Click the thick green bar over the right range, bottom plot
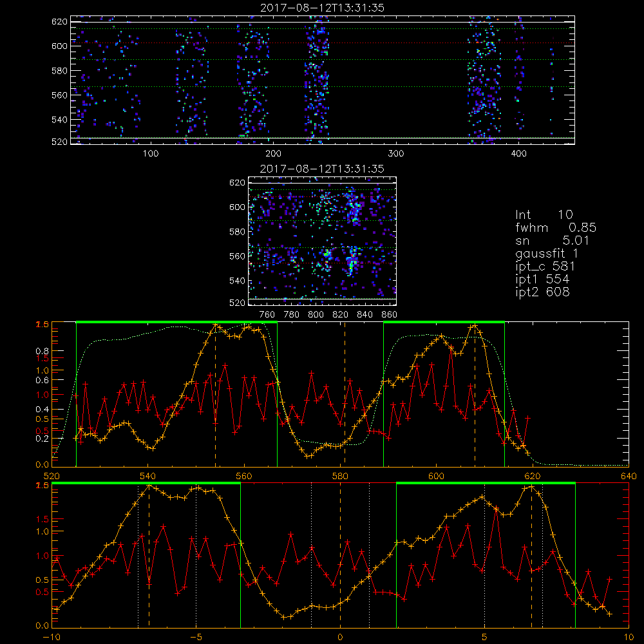644x644 pixels. [x=486, y=483]
